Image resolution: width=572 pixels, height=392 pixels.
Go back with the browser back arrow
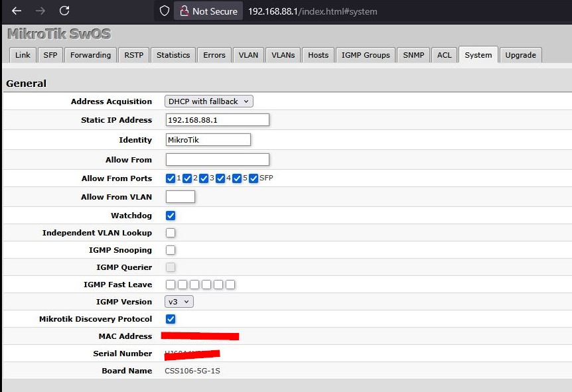coord(17,11)
